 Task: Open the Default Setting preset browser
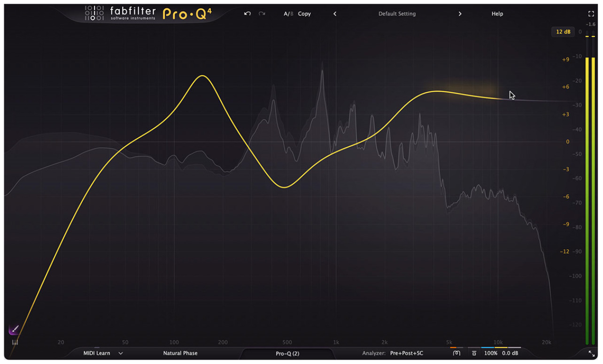pos(397,14)
